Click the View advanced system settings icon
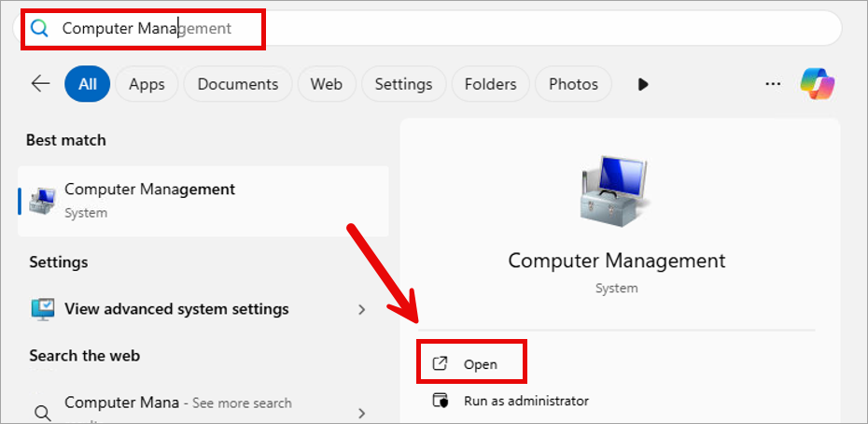The image size is (868, 424). coord(43,309)
